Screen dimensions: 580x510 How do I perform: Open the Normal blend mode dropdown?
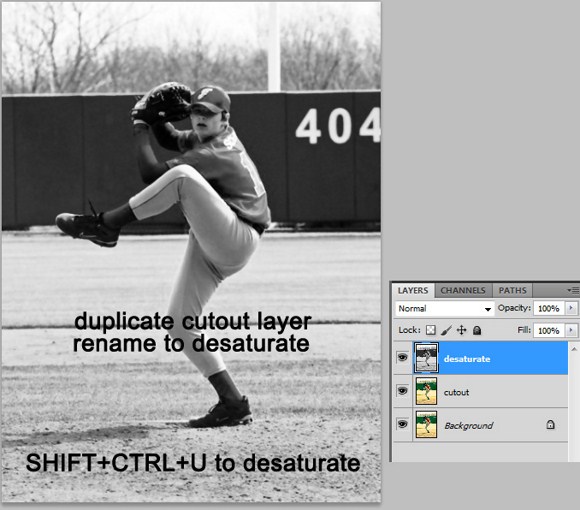point(445,308)
